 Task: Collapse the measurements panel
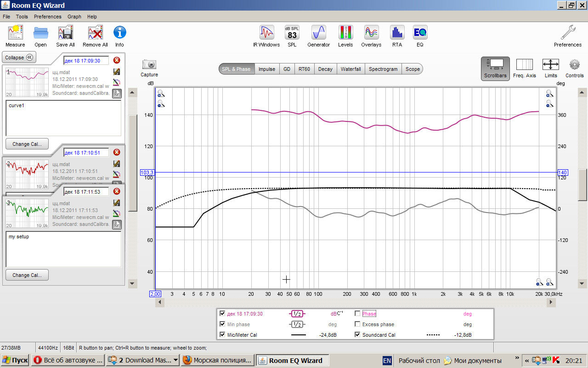pyautogui.click(x=19, y=57)
